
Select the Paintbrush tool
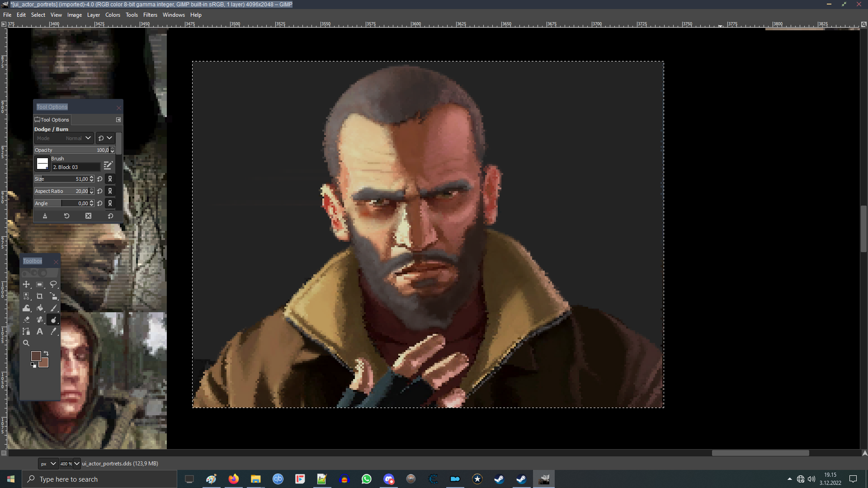[x=53, y=308]
